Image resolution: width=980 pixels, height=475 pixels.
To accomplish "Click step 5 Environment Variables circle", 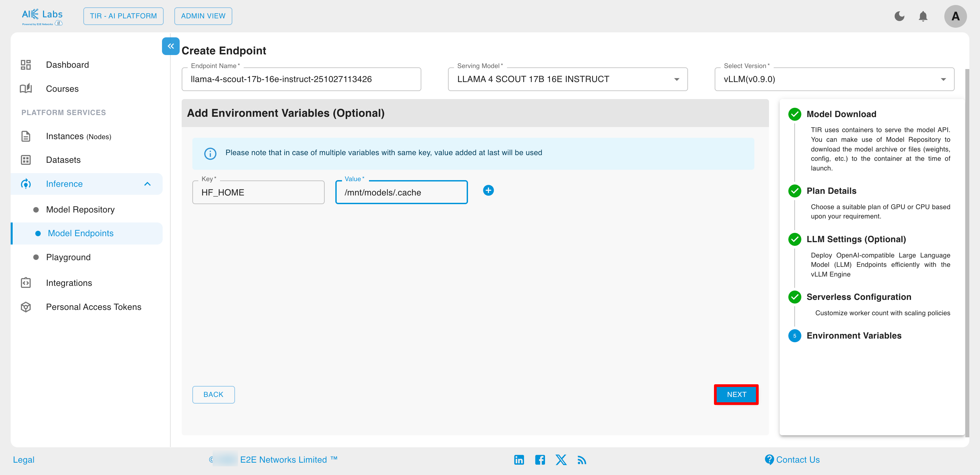I will (794, 336).
